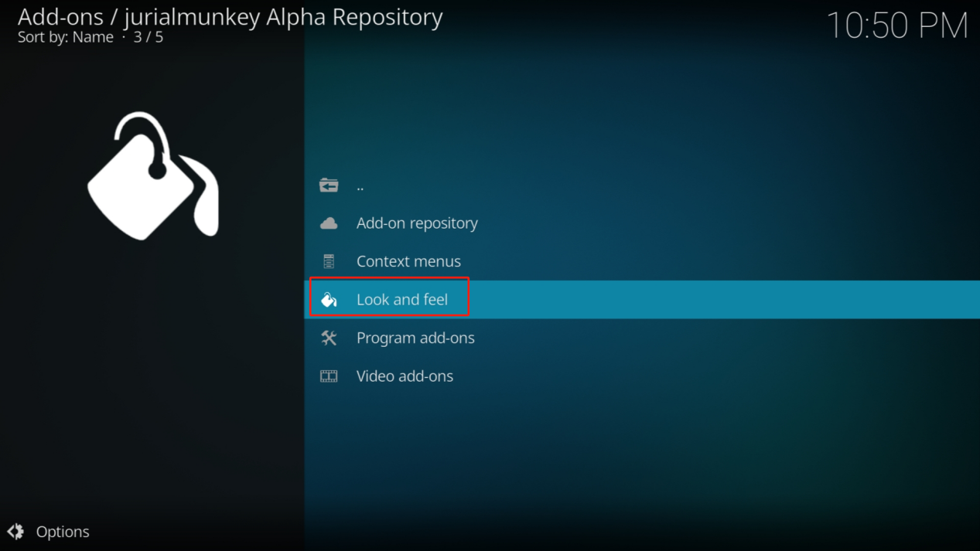Click the Context menus list icon

(x=329, y=261)
